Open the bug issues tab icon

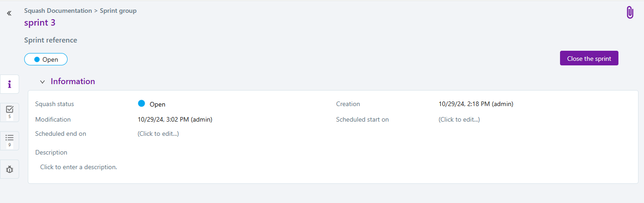pos(10,169)
